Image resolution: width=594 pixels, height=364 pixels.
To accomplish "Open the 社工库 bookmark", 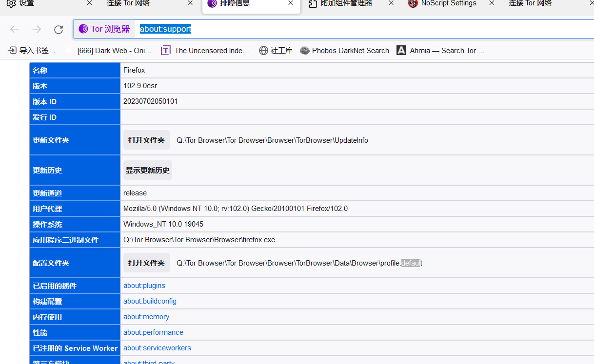I will pos(276,50).
